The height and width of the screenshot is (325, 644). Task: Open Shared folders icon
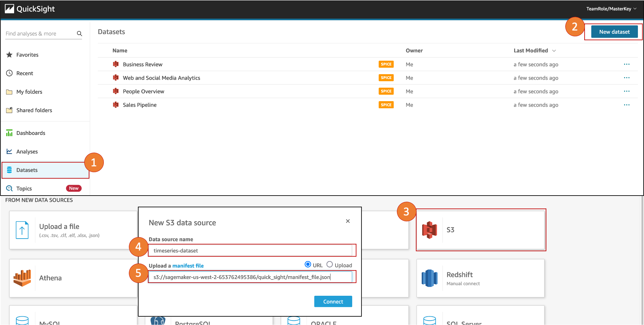(x=9, y=110)
